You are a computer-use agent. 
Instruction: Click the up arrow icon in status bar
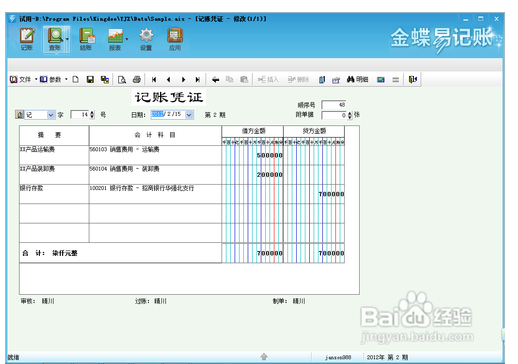pyautogui.click(x=264, y=357)
